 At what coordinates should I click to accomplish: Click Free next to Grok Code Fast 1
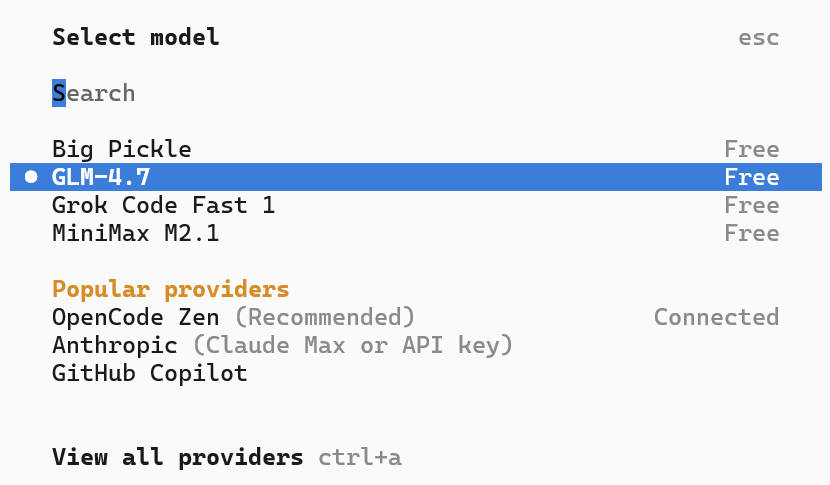[751, 205]
